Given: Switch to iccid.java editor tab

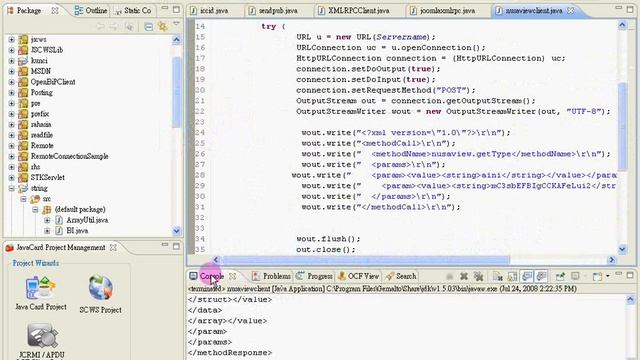Looking at the screenshot, I should (x=209, y=11).
